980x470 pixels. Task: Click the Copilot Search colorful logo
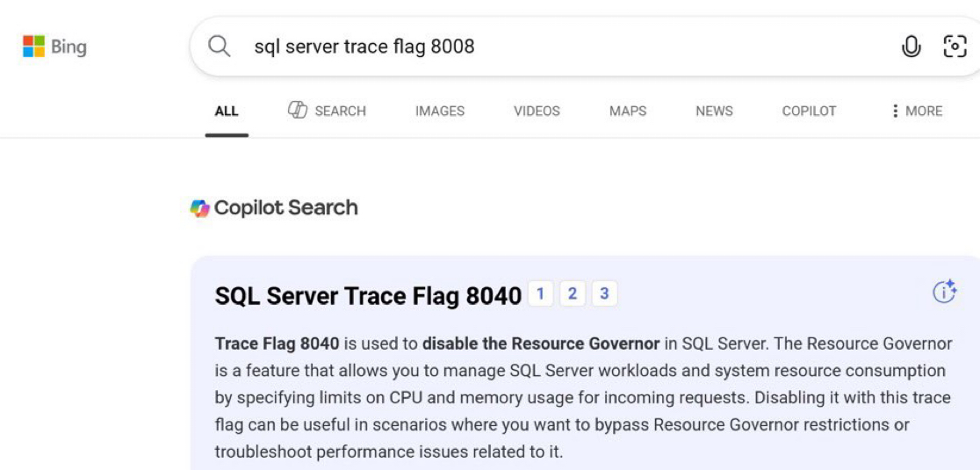pos(200,208)
